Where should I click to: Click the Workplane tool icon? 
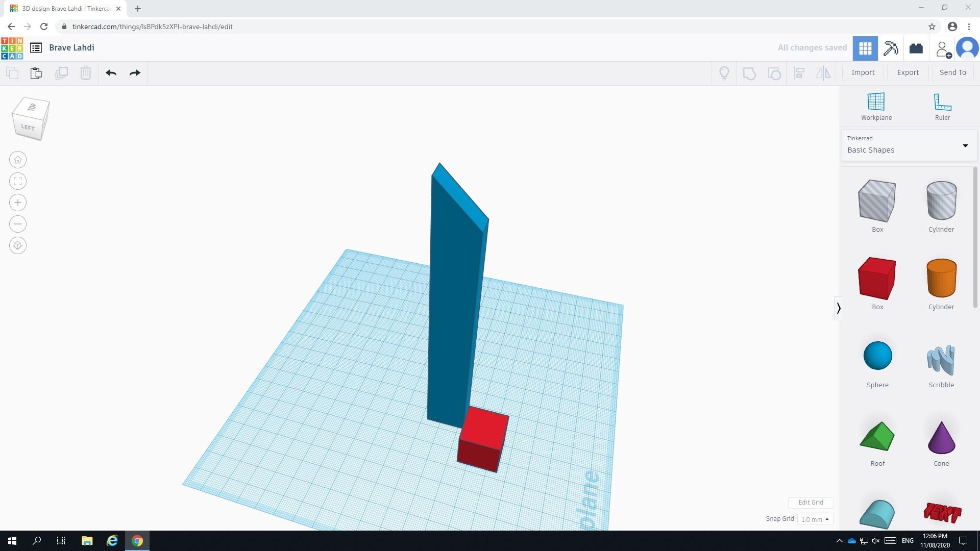click(x=876, y=102)
